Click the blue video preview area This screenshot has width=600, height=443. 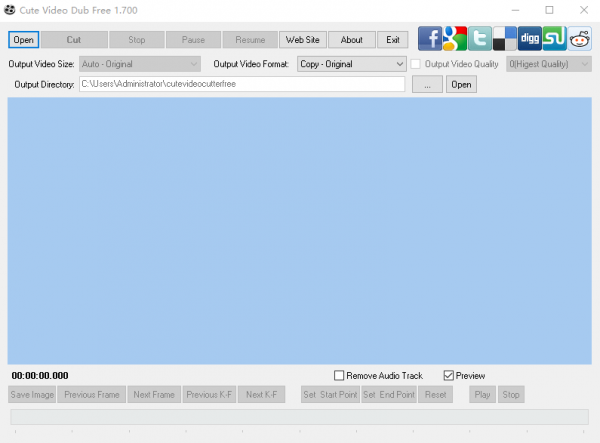pos(300,231)
